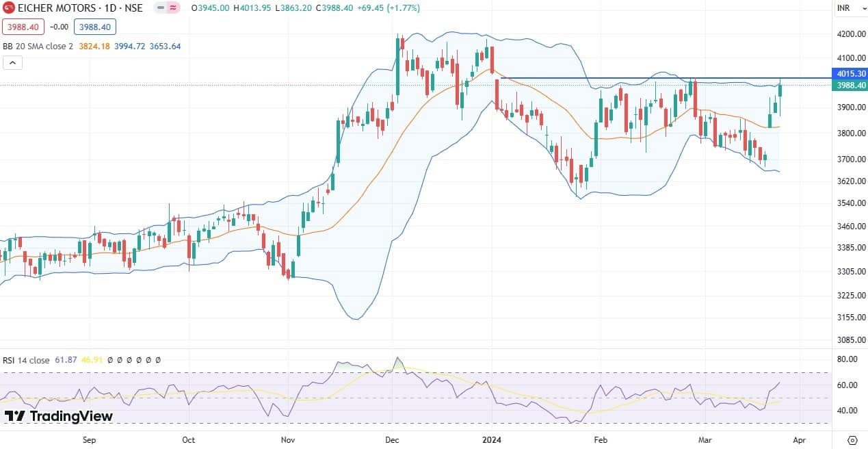This screenshot has height=449, width=868.
Task: Click the TradingView logo
Action: click(x=58, y=416)
